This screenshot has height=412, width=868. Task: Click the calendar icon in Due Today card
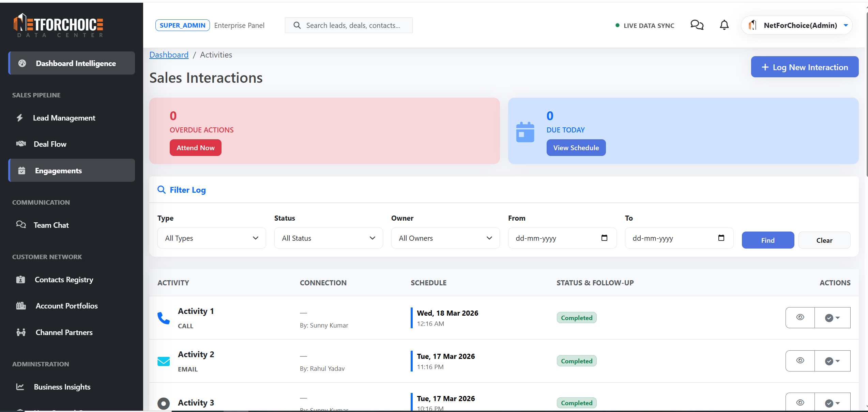coord(525,132)
